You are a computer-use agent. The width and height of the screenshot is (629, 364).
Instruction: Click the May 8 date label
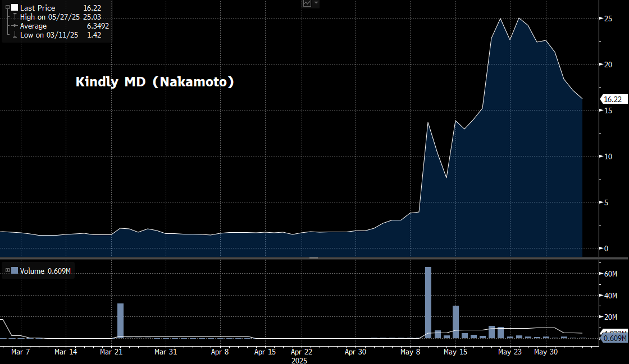click(x=411, y=352)
